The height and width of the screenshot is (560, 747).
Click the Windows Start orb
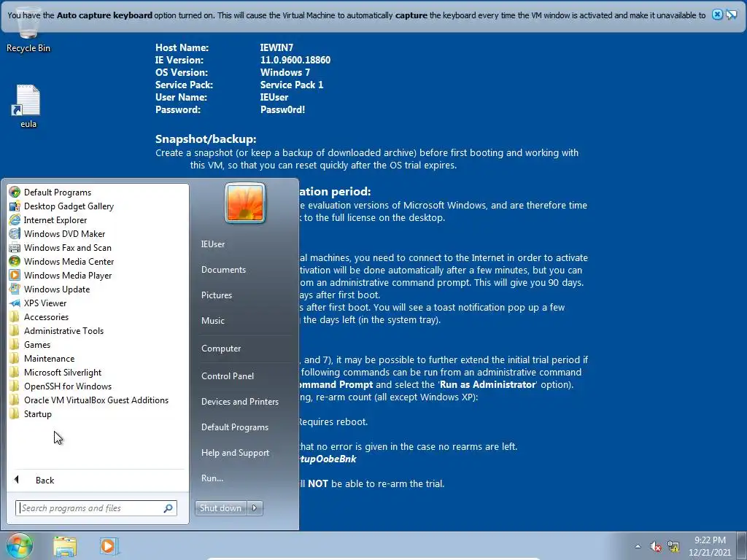click(x=20, y=545)
